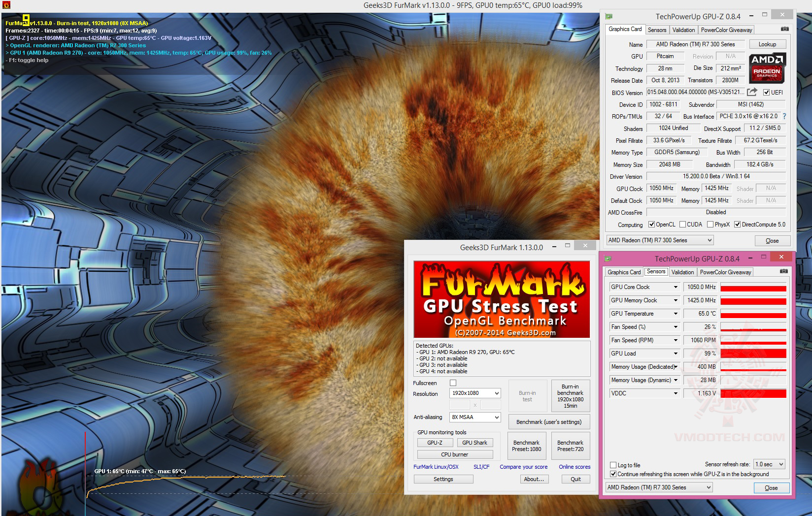The width and height of the screenshot is (812, 516).
Task: Click the question mark icon next to Bus Interface
Action: [x=784, y=116]
